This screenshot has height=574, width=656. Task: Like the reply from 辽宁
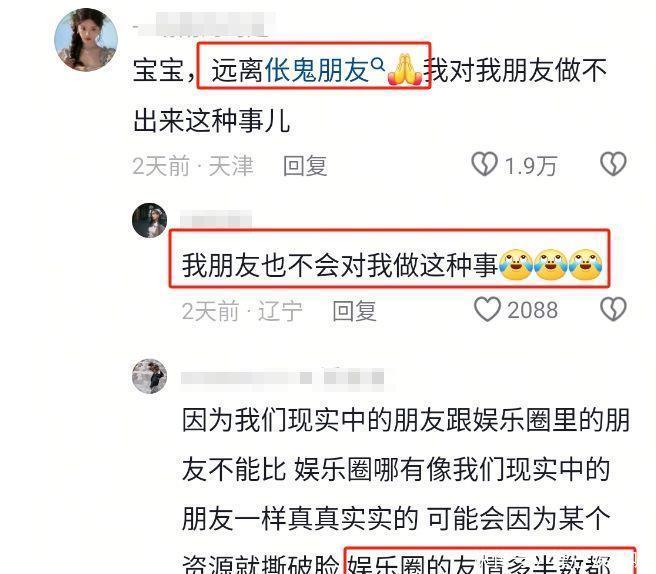coord(487,309)
